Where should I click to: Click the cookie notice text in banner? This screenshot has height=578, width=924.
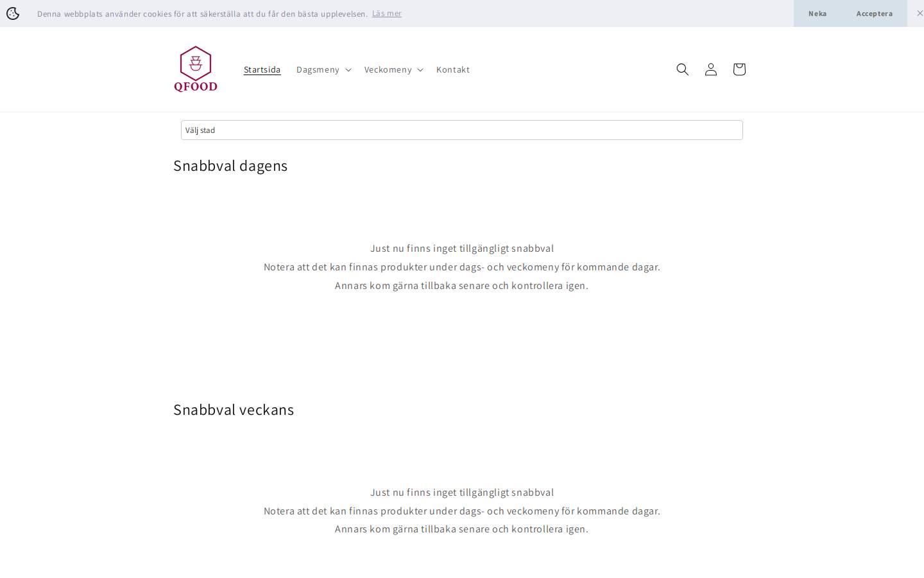(202, 13)
